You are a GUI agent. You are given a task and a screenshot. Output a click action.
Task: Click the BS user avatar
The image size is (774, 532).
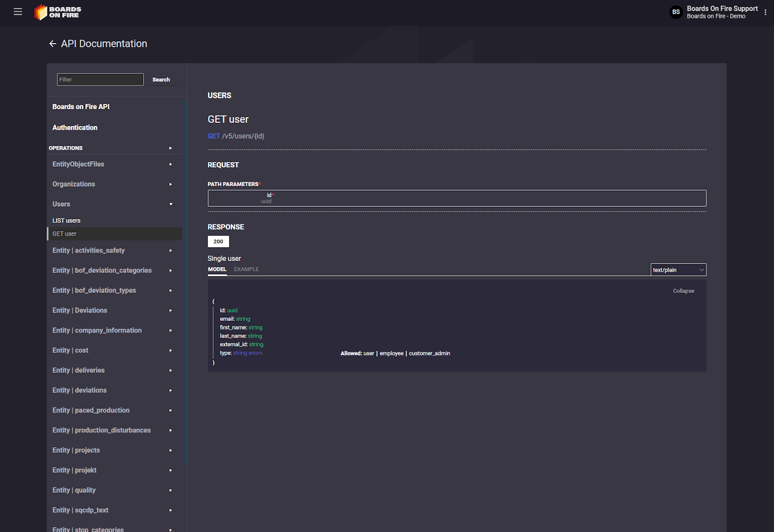[x=676, y=12]
